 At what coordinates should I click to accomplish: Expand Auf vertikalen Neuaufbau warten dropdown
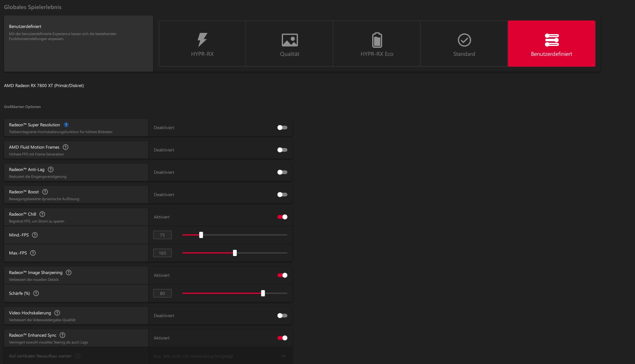pos(283,356)
